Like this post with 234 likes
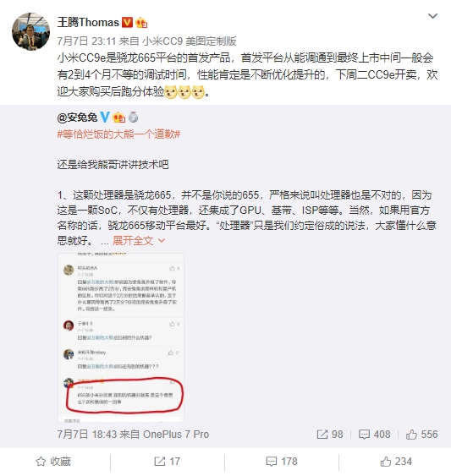This screenshot has height=476, width=451. click(x=396, y=462)
